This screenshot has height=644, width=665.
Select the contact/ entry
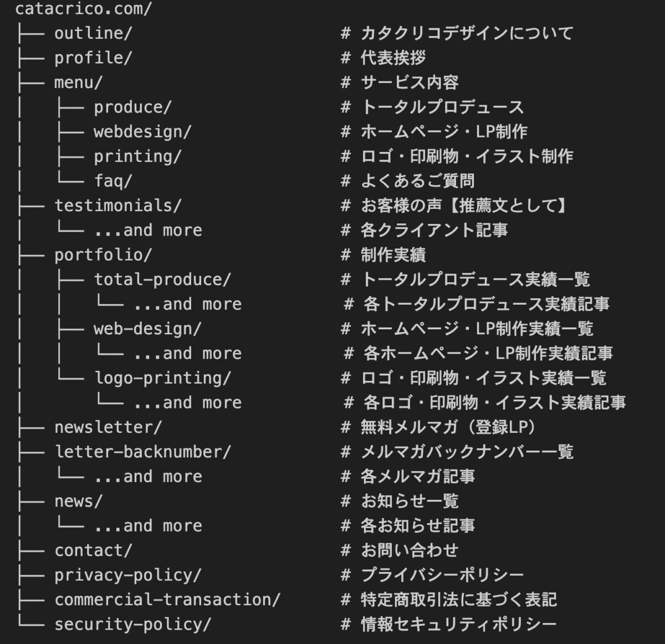(x=93, y=550)
